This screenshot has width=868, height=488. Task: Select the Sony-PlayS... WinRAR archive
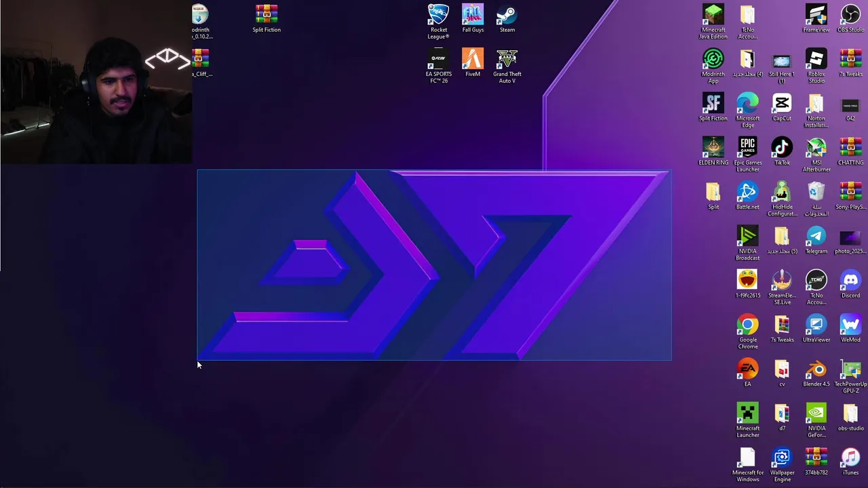(850, 195)
